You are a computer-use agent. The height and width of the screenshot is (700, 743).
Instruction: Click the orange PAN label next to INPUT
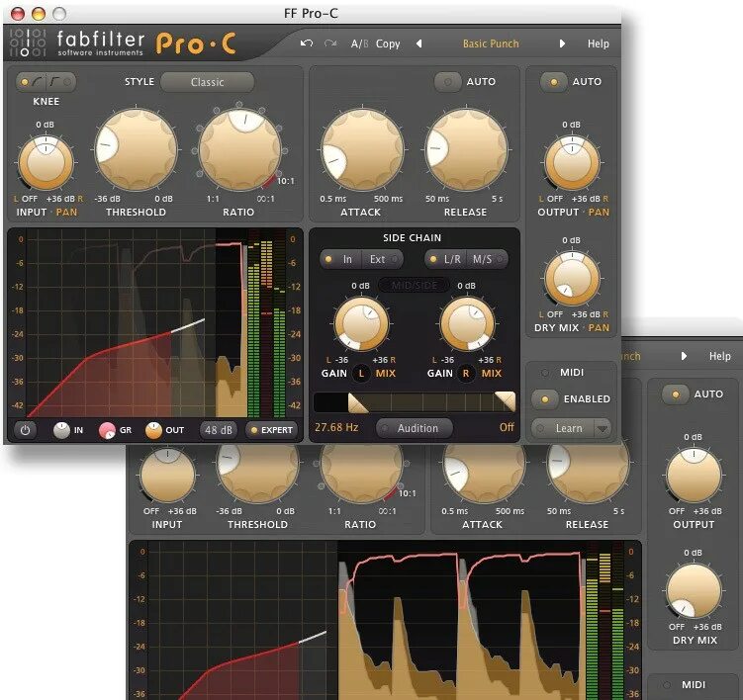(66, 213)
